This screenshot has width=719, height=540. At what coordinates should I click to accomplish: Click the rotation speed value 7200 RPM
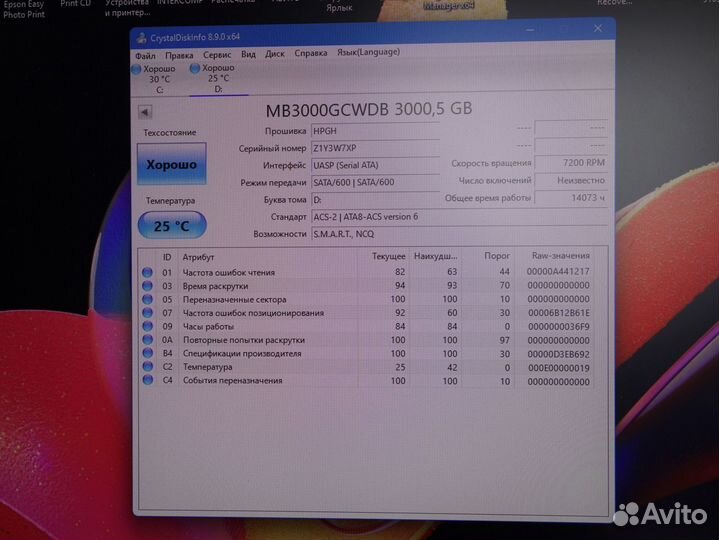571,163
